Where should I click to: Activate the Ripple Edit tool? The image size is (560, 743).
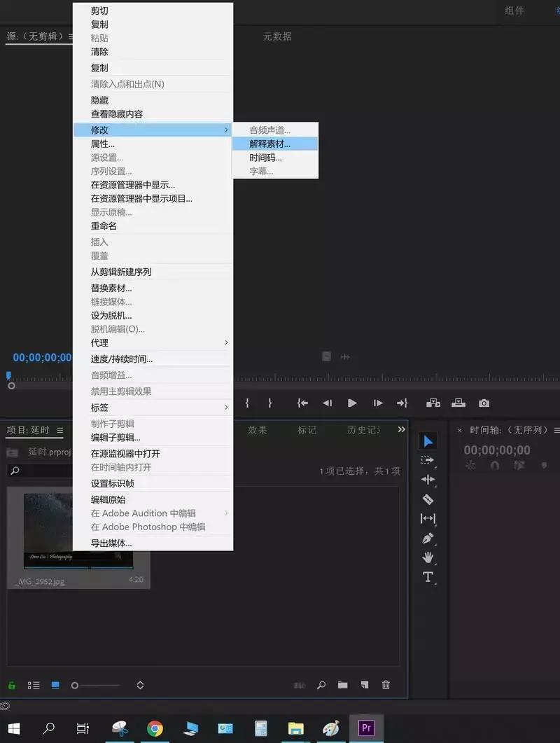click(x=428, y=480)
